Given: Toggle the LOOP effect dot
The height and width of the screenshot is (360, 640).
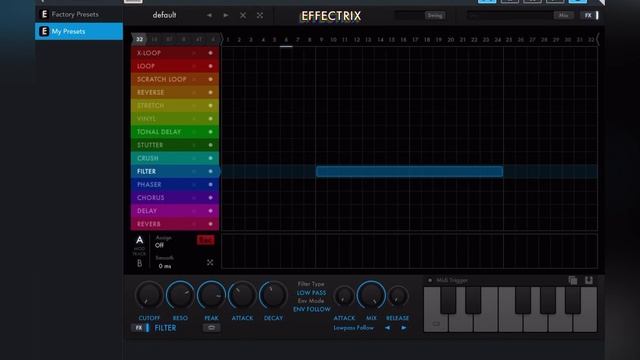Looking at the screenshot, I should click(211, 66).
